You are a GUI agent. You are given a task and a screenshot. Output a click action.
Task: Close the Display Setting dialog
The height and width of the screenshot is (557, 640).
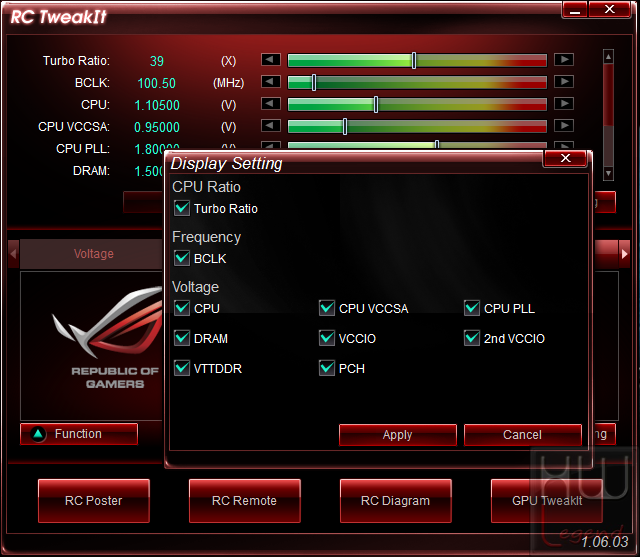(x=565, y=158)
